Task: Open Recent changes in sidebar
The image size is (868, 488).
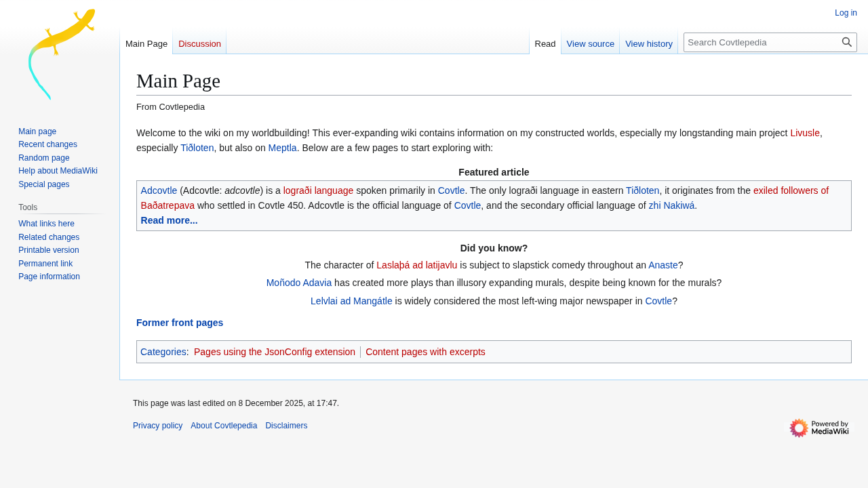Action: point(47,144)
